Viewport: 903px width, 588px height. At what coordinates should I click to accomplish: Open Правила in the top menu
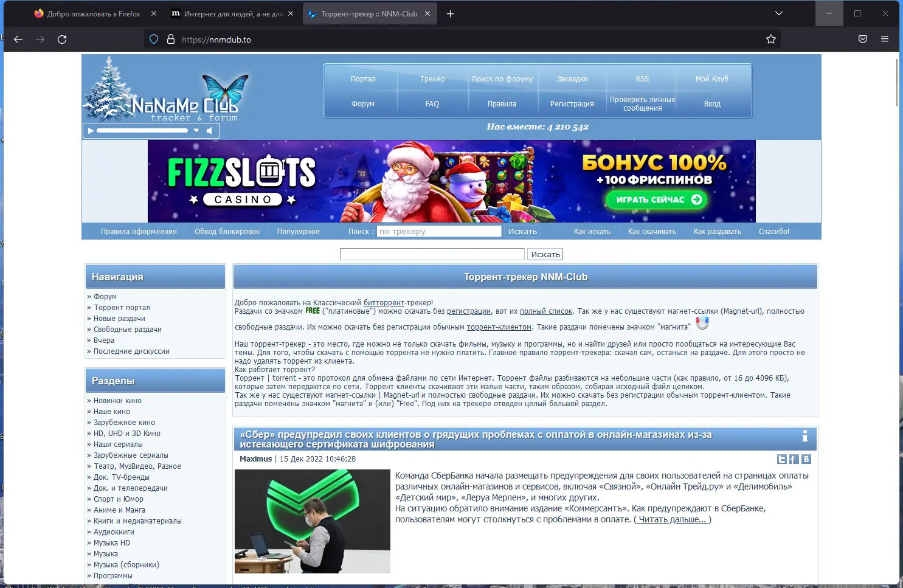coord(502,104)
